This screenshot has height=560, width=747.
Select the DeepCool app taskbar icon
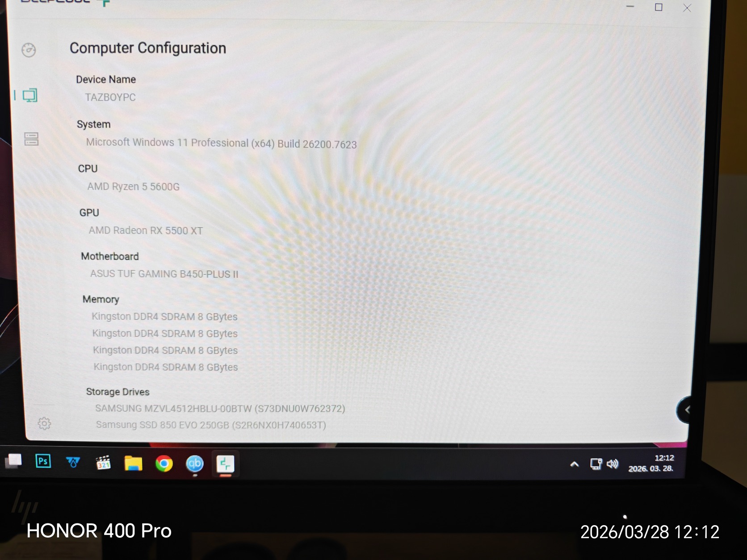point(225,464)
